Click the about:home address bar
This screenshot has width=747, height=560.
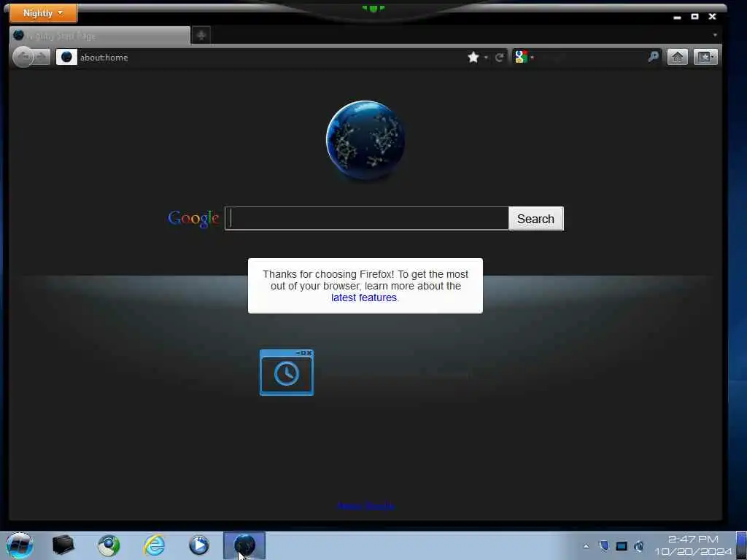coord(271,58)
